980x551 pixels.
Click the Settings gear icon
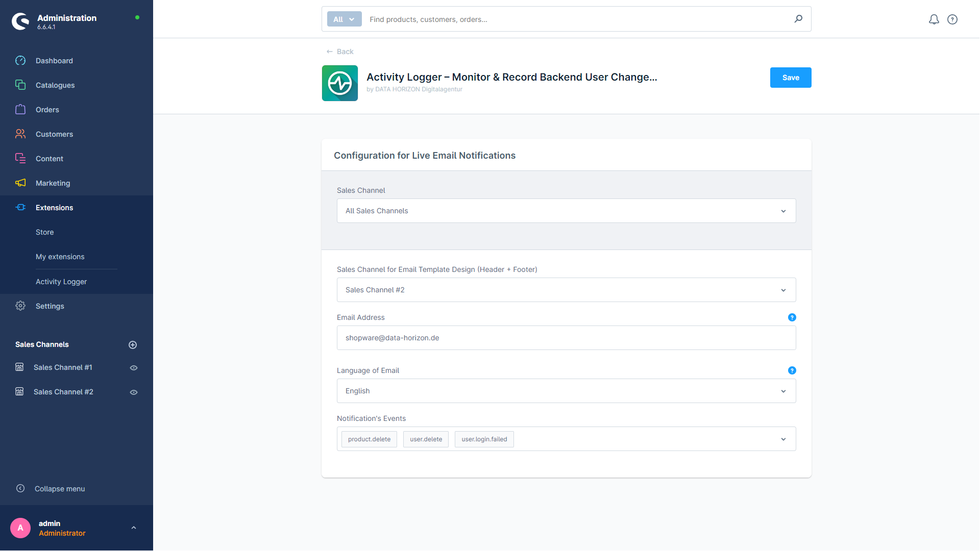19,306
